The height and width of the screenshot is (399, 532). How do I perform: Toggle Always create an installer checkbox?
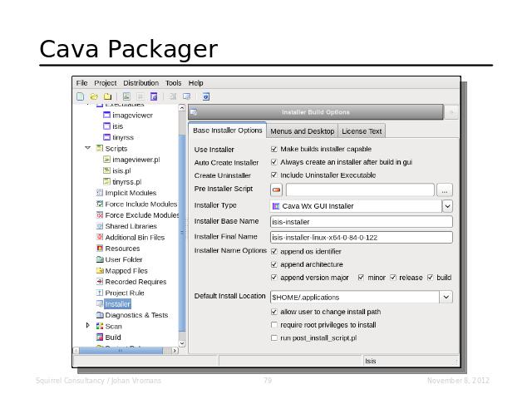[x=274, y=162]
